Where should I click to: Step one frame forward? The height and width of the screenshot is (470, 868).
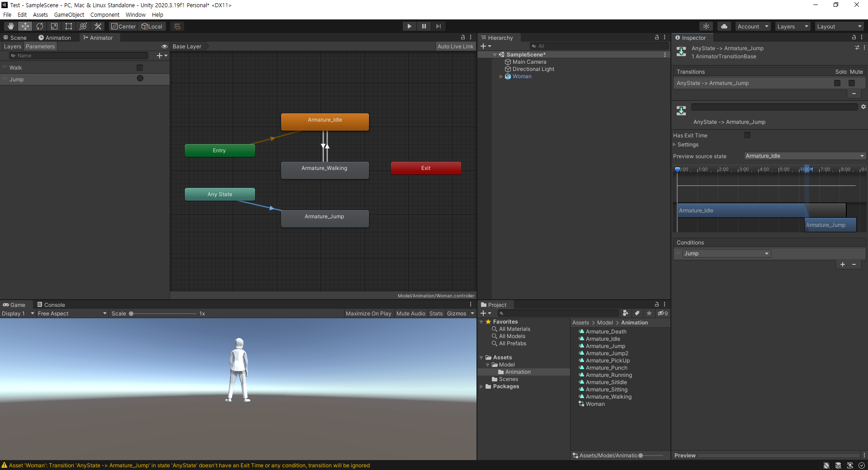pyautogui.click(x=438, y=26)
